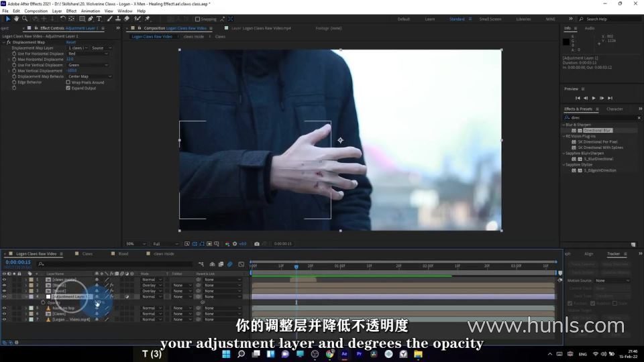
Task: Open Displacement Map Behavior Center Map dropdown
Action: [89, 76]
